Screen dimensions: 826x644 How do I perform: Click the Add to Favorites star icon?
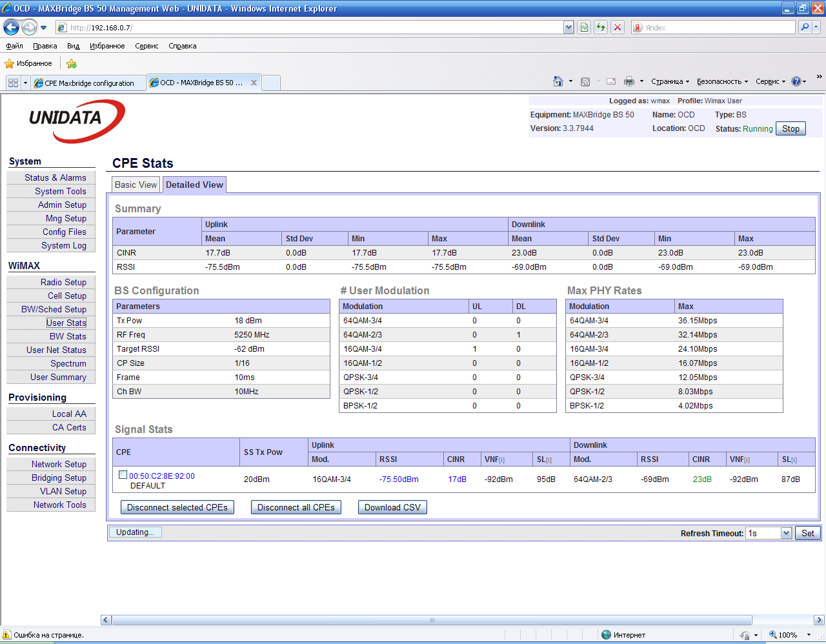coord(72,63)
